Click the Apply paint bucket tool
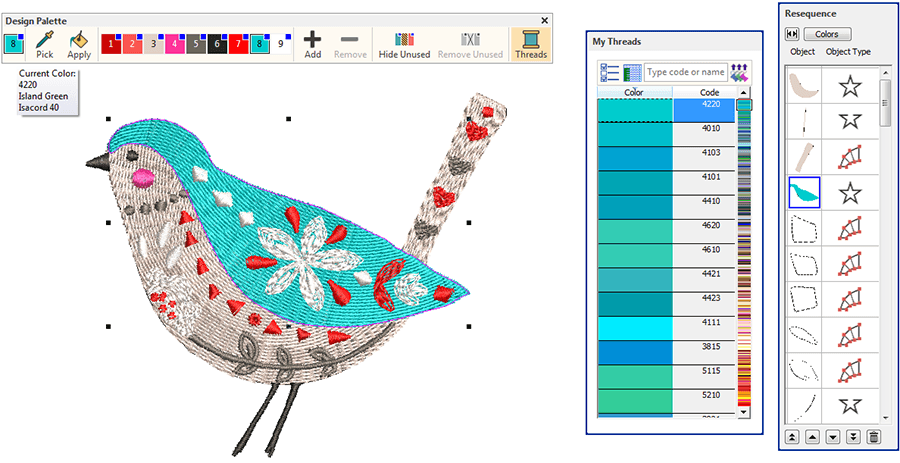The image size is (900, 463). click(x=79, y=43)
